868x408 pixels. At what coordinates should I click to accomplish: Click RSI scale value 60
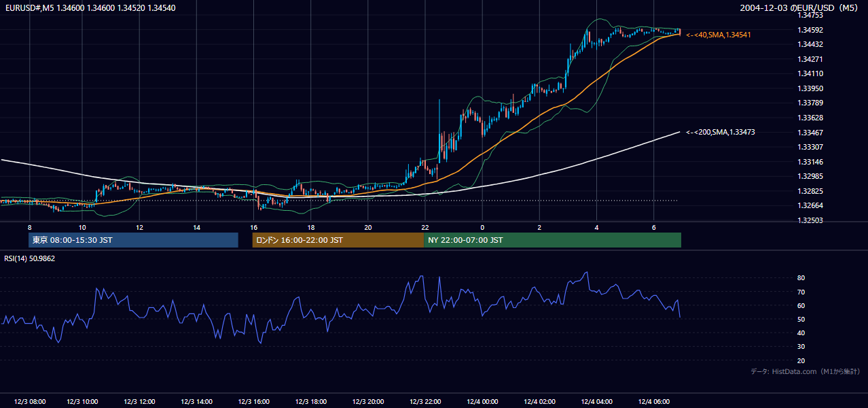tap(801, 305)
